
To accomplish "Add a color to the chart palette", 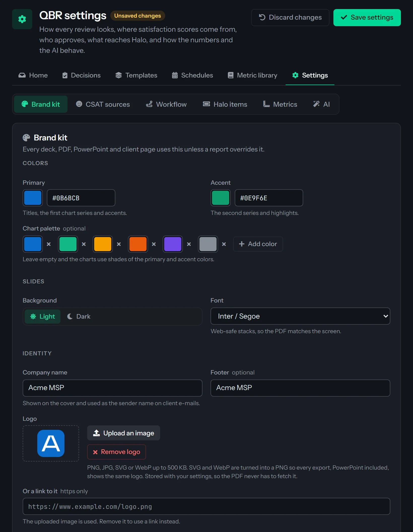I will pos(258,244).
